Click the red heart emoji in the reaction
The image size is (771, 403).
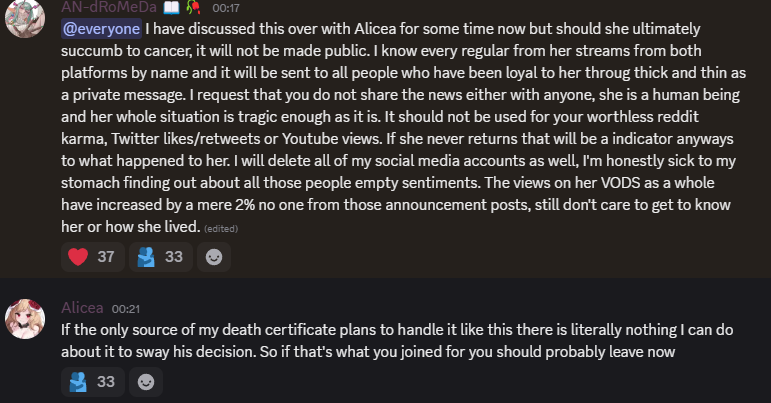tap(79, 257)
